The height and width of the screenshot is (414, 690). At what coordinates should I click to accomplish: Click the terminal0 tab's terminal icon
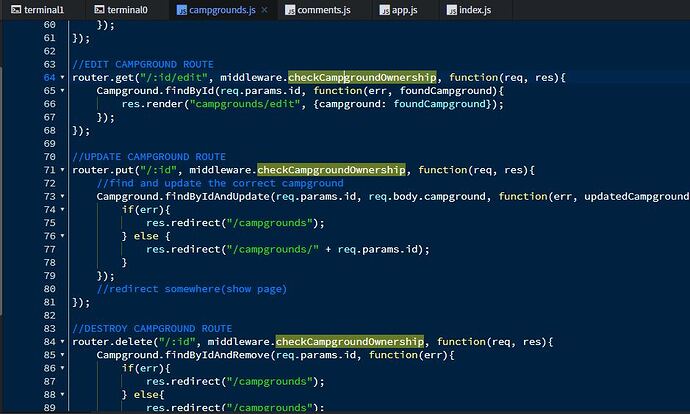pos(99,10)
